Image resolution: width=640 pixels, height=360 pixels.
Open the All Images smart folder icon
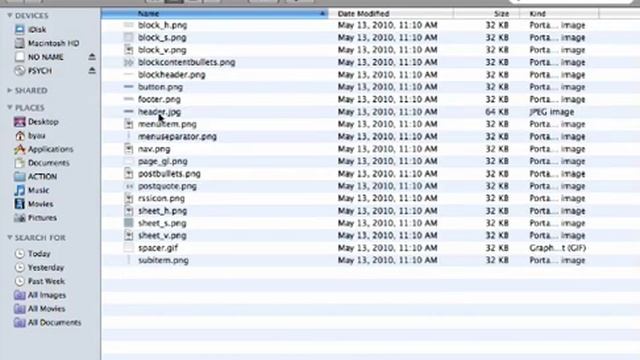[19, 295]
